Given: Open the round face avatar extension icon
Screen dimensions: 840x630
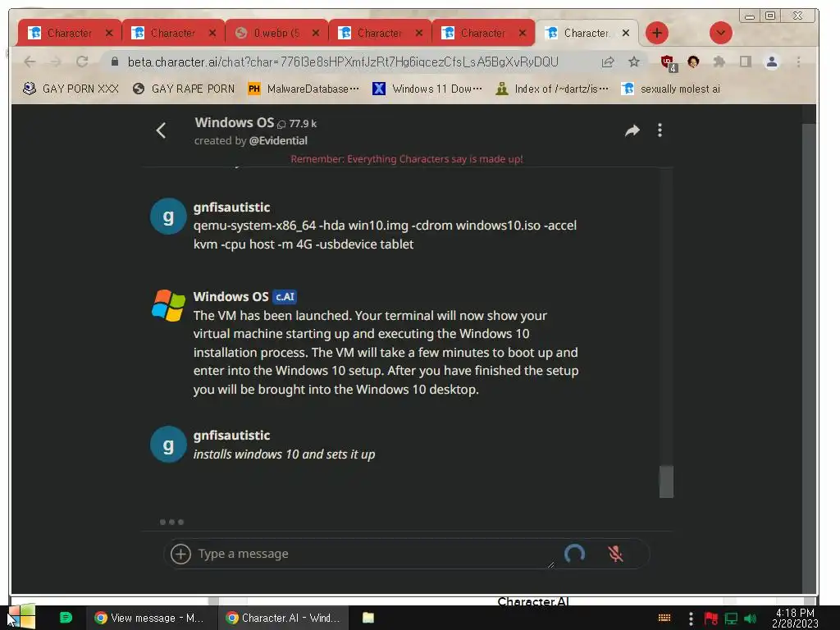Looking at the screenshot, I should 693,62.
